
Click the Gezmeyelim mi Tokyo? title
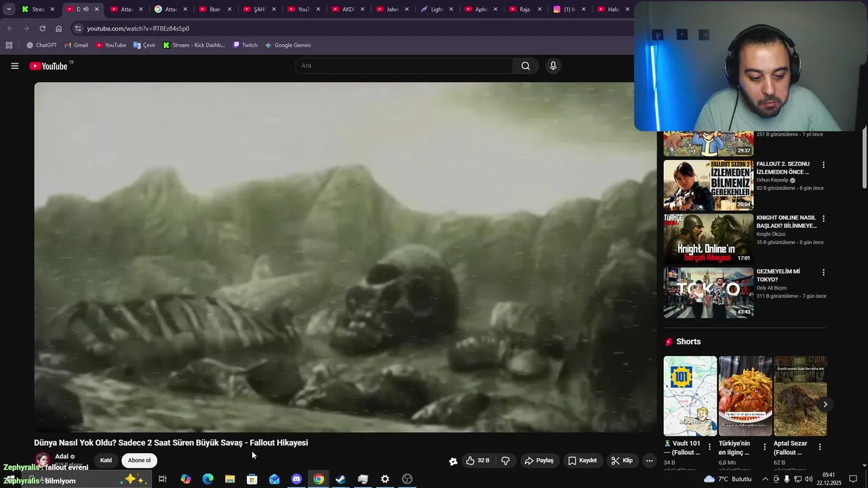coord(778,275)
